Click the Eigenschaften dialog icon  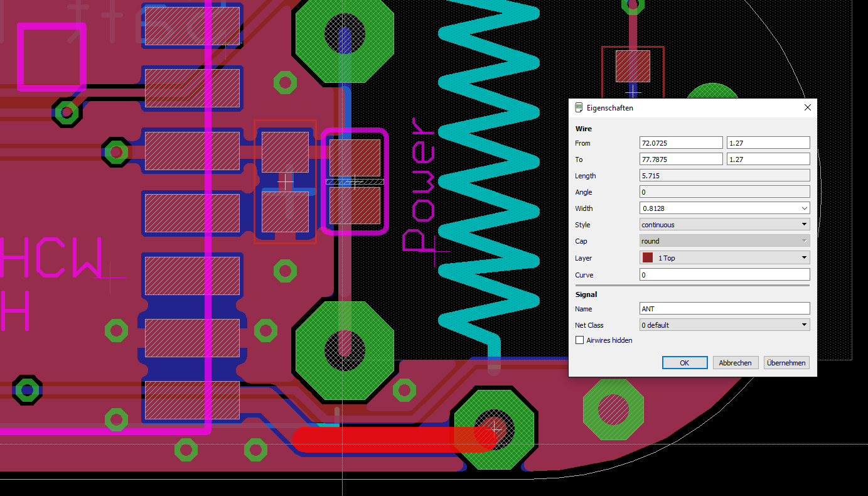point(579,108)
